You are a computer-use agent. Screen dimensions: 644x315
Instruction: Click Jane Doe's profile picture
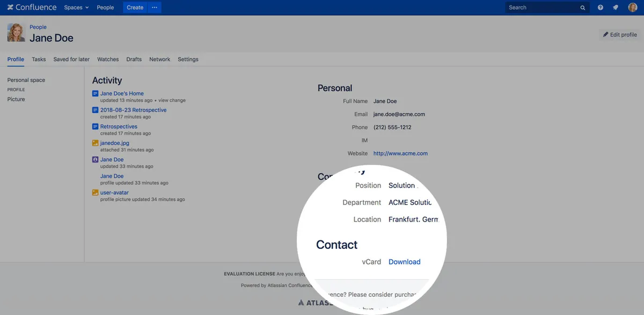[16, 33]
